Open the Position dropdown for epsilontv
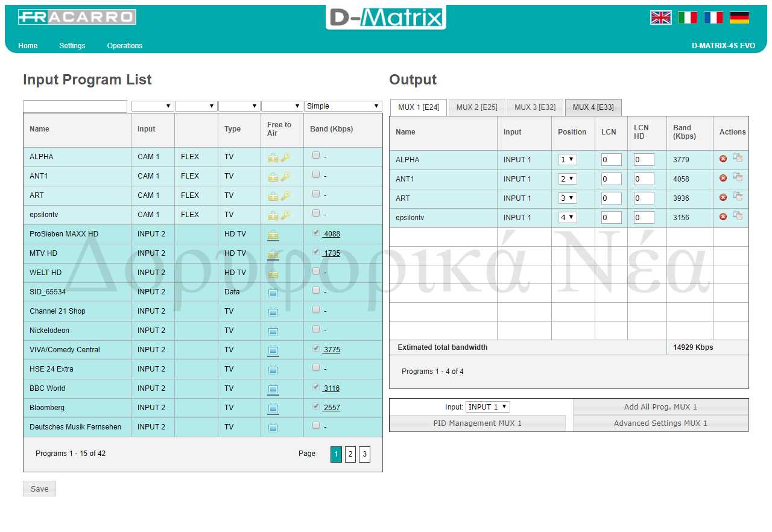 (568, 218)
